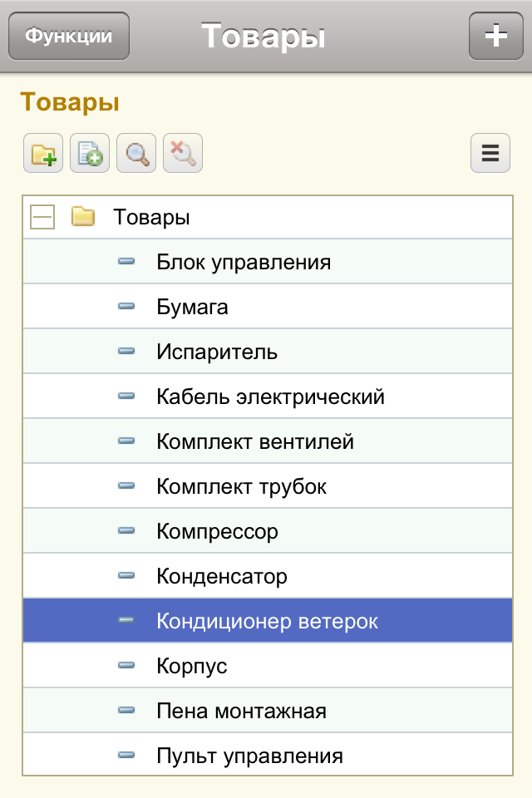The height and width of the screenshot is (798, 532).
Task: Select the Испаритель row
Action: [x=268, y=351]
